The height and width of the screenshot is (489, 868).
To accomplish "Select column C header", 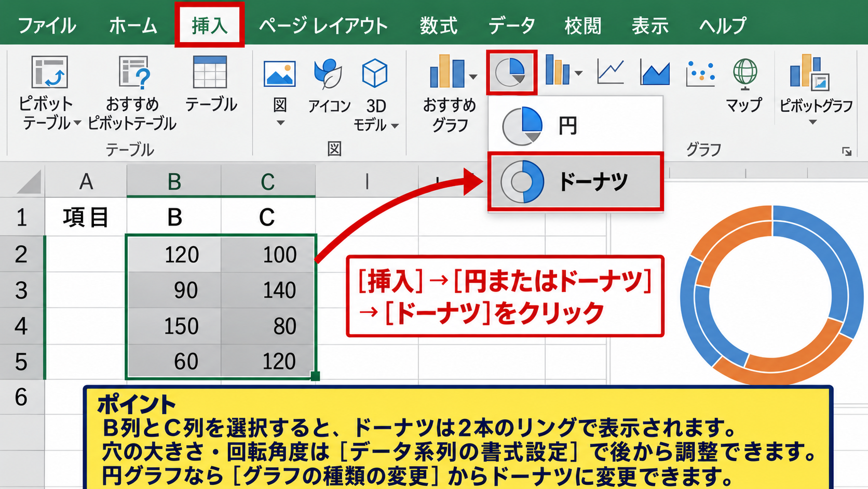I will click(x=268, y=181).
